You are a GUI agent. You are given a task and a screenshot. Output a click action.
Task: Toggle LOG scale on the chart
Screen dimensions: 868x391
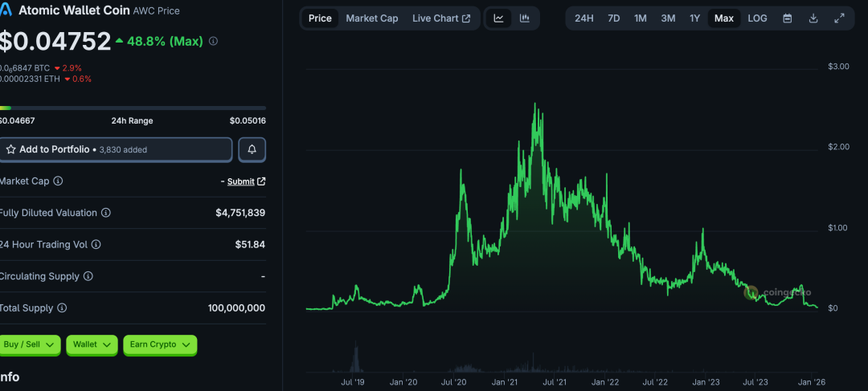click(757, 18)
